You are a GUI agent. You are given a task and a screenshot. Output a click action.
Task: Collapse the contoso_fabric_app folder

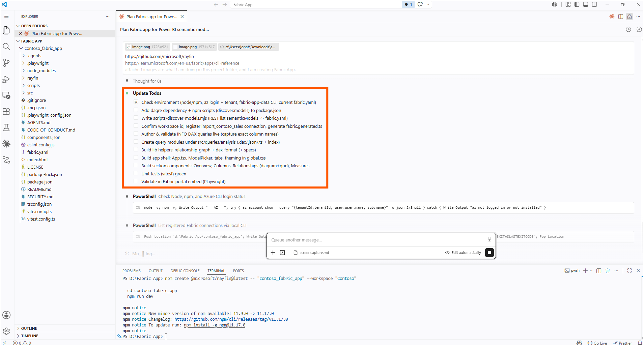(21, 49)
